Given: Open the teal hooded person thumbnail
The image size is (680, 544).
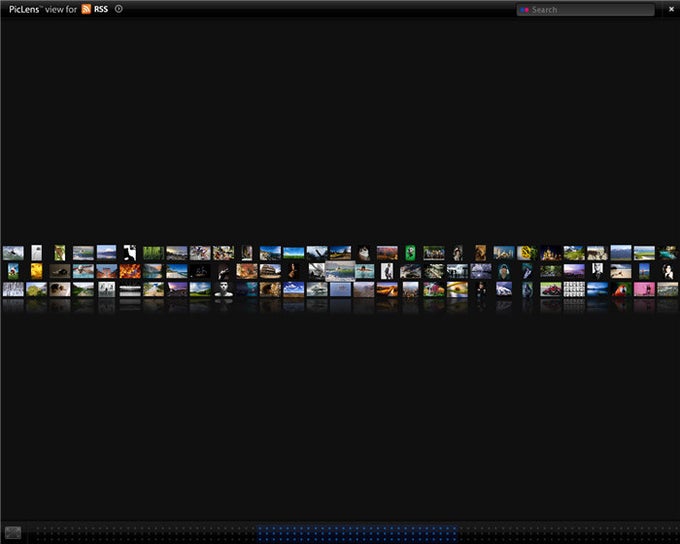Looking at the screenshot, I should pyautogui.click(x=503, y=272).
